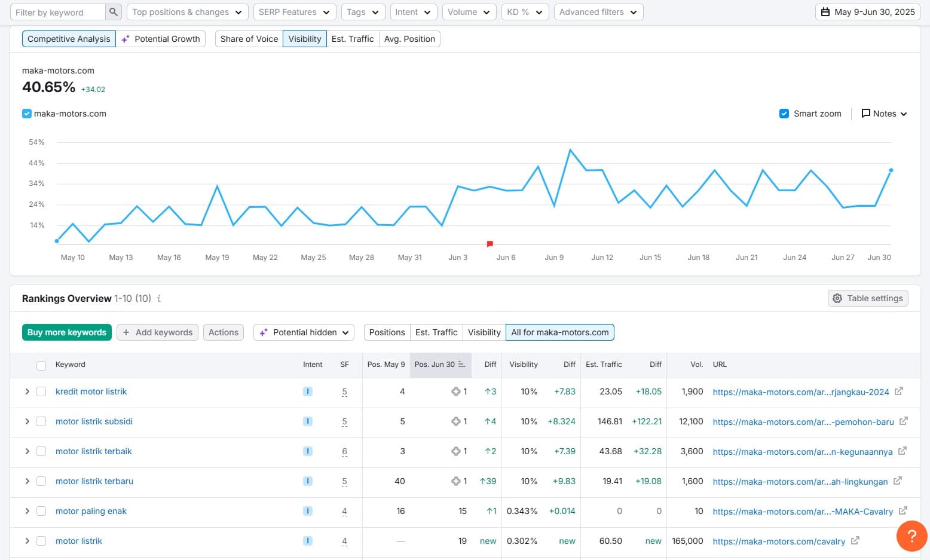This screenshot has height=560, width=930.
Task: Click the red note marker on chart
Action: 490,244
